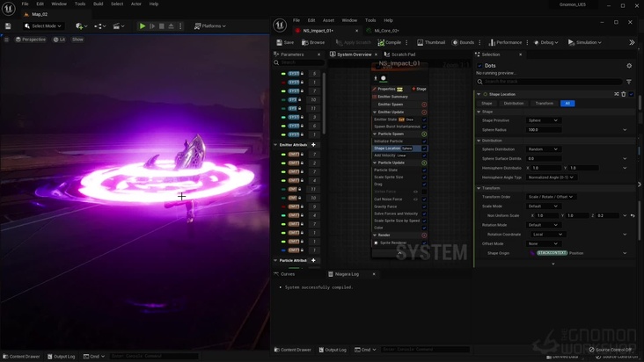Add a renderer with the Render plus icon
This screenshot has width=644, height=362.
pos(424,235)
